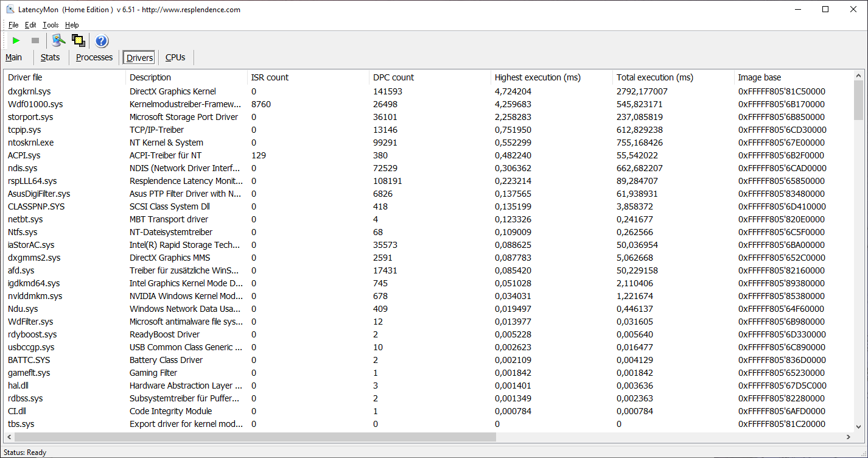Open the Tools menu

point(51,25)
